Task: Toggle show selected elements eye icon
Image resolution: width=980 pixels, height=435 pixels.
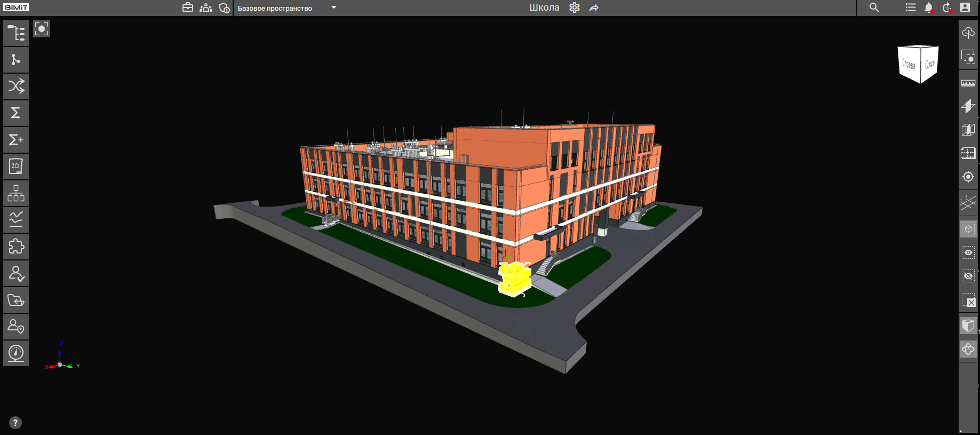Action: (968, 252)
